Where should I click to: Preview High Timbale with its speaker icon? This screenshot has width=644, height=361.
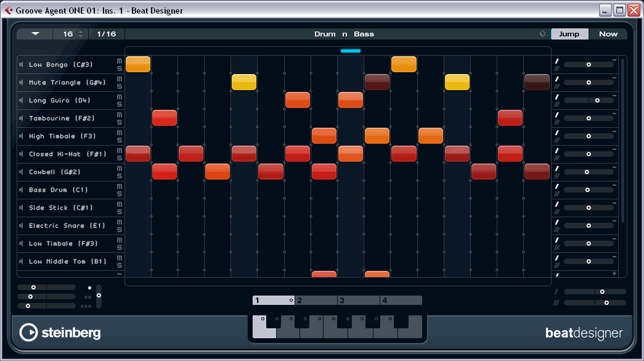click(21, 136)
